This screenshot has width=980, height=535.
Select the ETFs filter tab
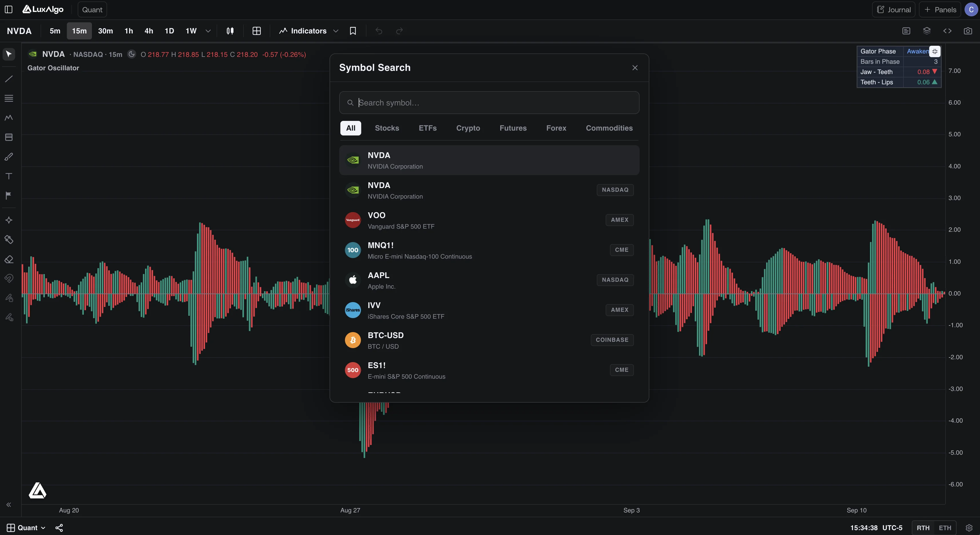click(428, 128)
